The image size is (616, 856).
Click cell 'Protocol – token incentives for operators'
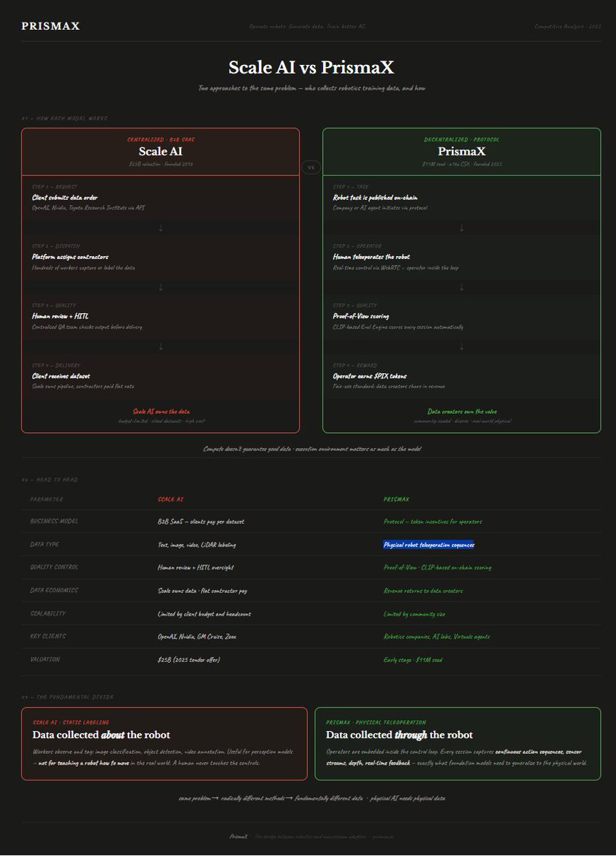click(433, 521)
